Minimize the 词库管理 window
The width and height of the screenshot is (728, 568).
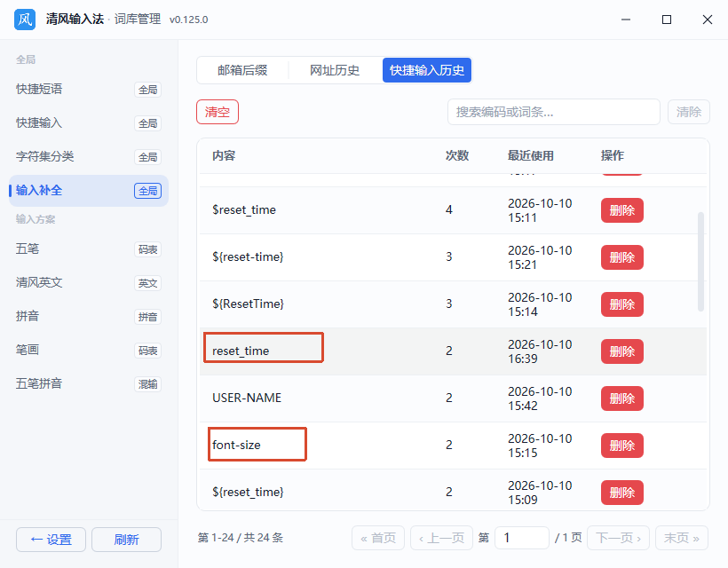pos(626,20)
